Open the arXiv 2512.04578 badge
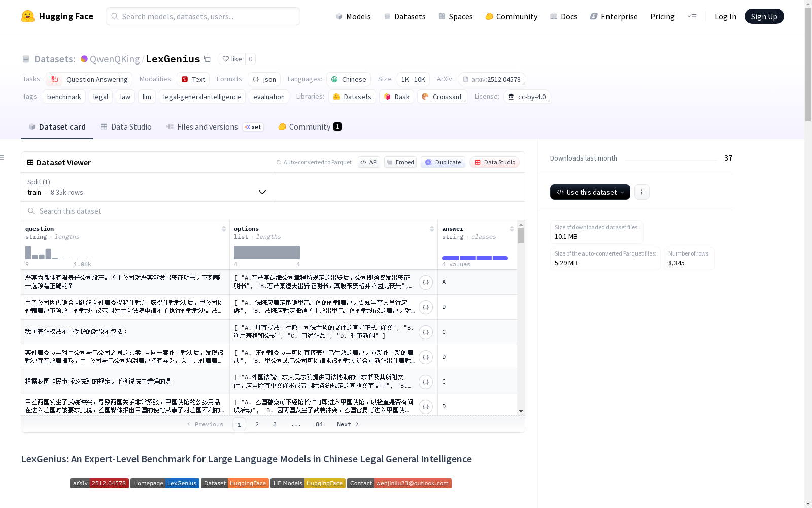The height and width of the screenshot is (508, 812). [99, 483]
